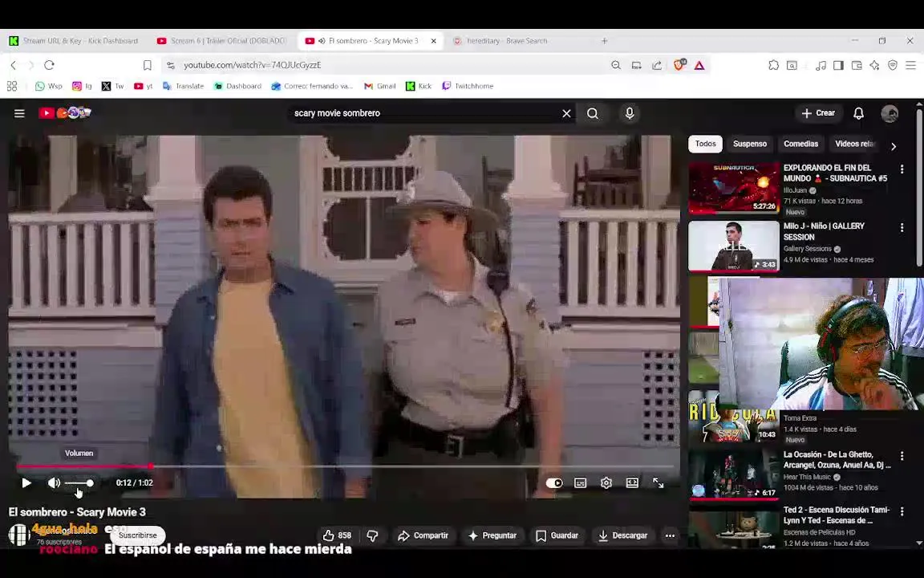Subscribe with Suscribirse button
Screen dimensions: 924x578
[138, 535]
